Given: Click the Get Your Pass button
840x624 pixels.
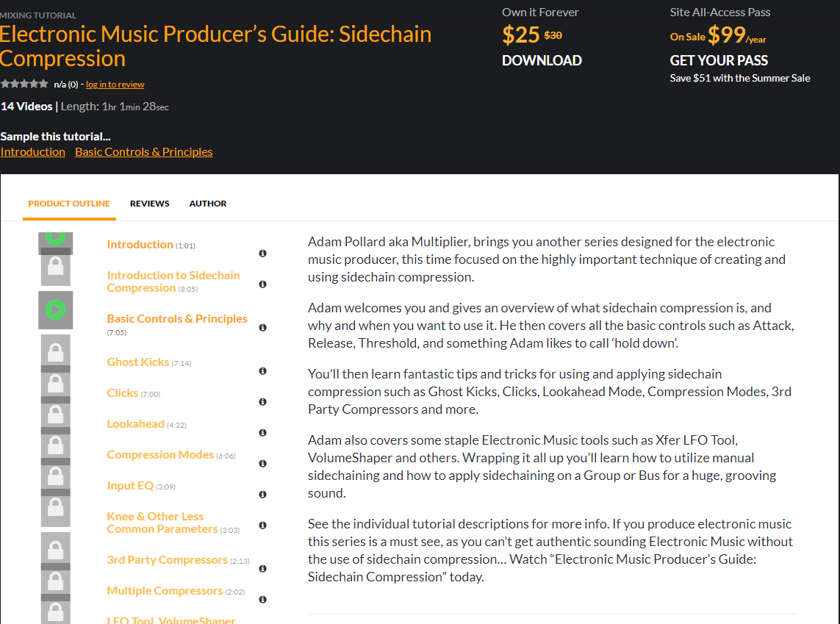Looking at the screenshot, I should [x=719, y=60].
